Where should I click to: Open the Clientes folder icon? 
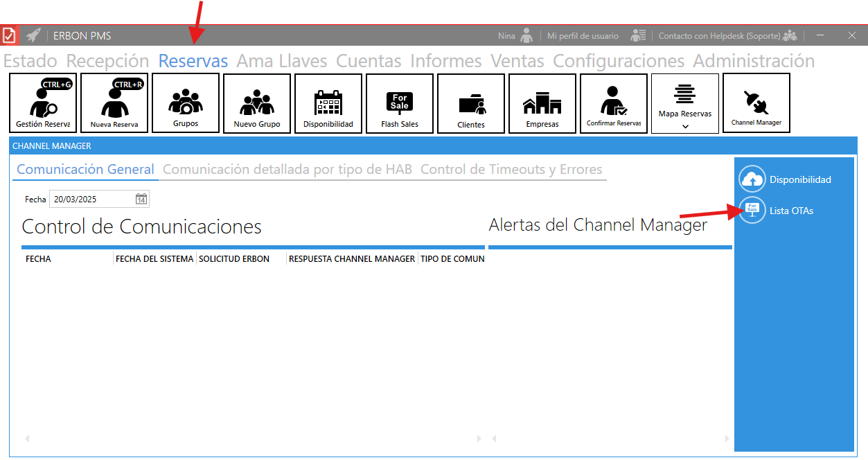click(471, 103)
